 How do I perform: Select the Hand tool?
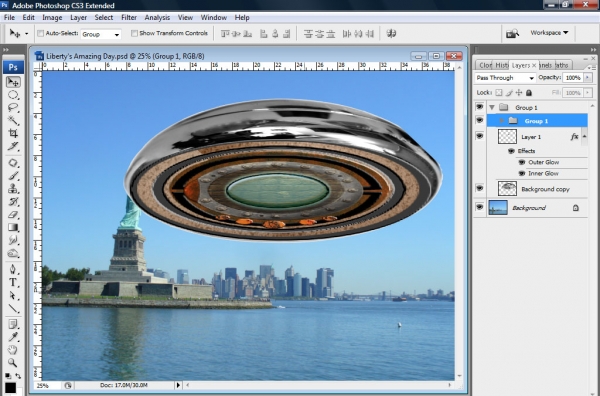pyautogui.click(x=13, y=350)
